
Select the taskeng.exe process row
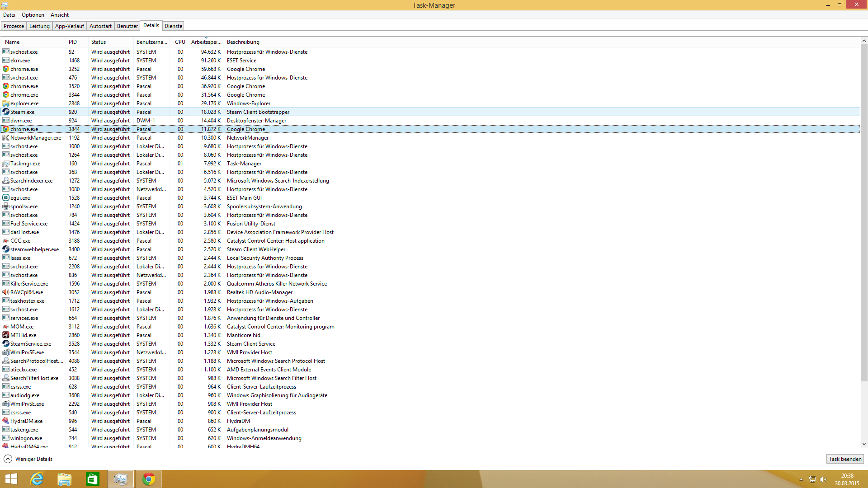click(430, 429)
